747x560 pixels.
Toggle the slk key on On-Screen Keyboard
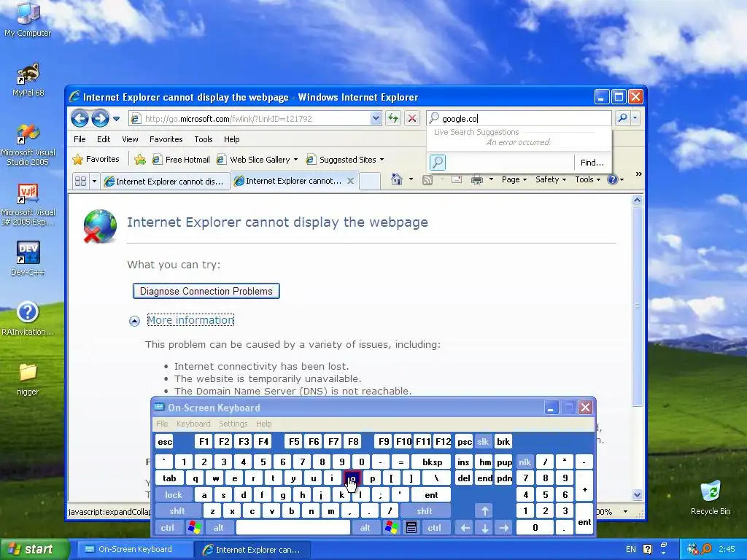[x=483, y=442]
